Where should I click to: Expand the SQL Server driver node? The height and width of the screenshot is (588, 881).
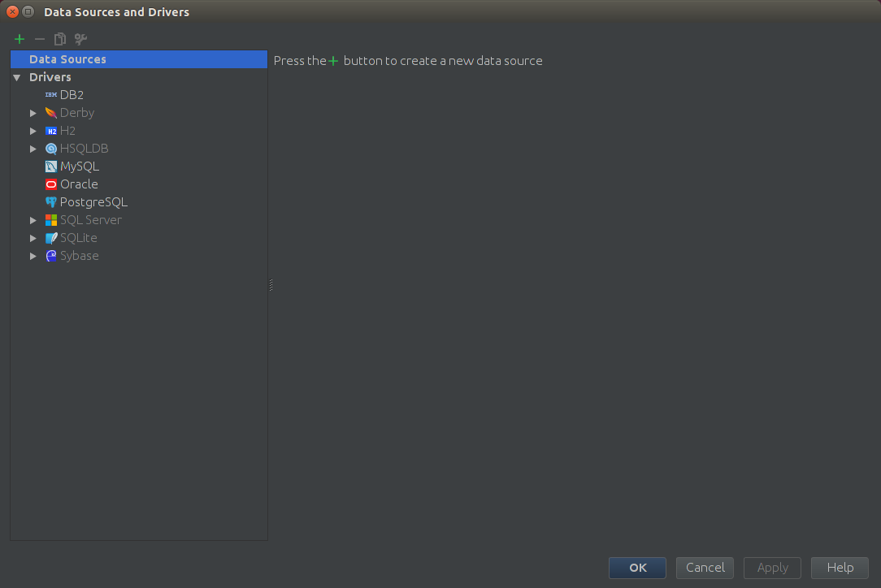pyautogui.click(x=33, y=220)
